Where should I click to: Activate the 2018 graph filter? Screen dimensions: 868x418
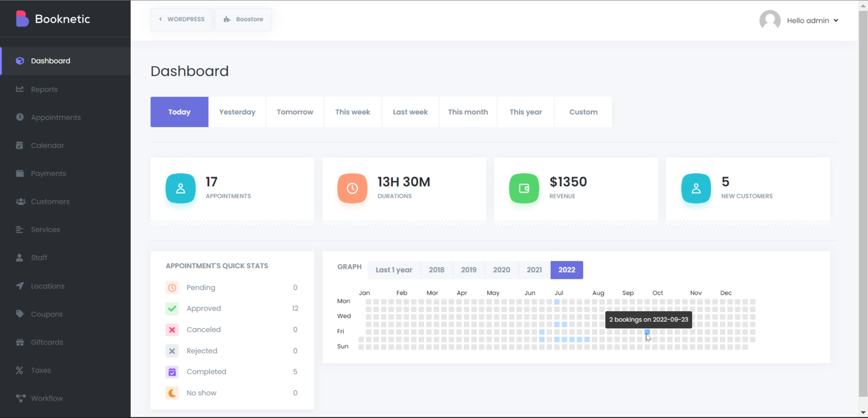click(436, 269)
